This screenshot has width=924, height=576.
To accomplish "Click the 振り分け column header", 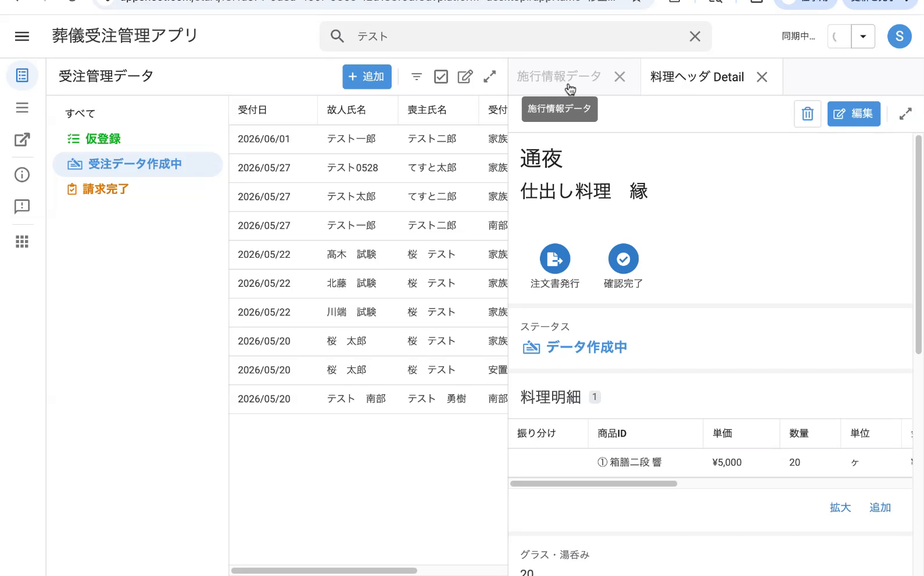I will tap(536, 433).
